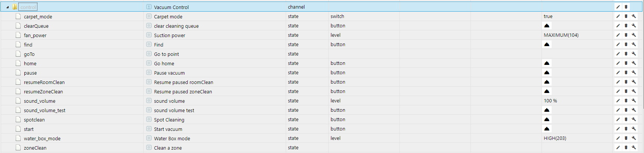
Task: Click edit pencil for the control channel
Action: [618, 7]
